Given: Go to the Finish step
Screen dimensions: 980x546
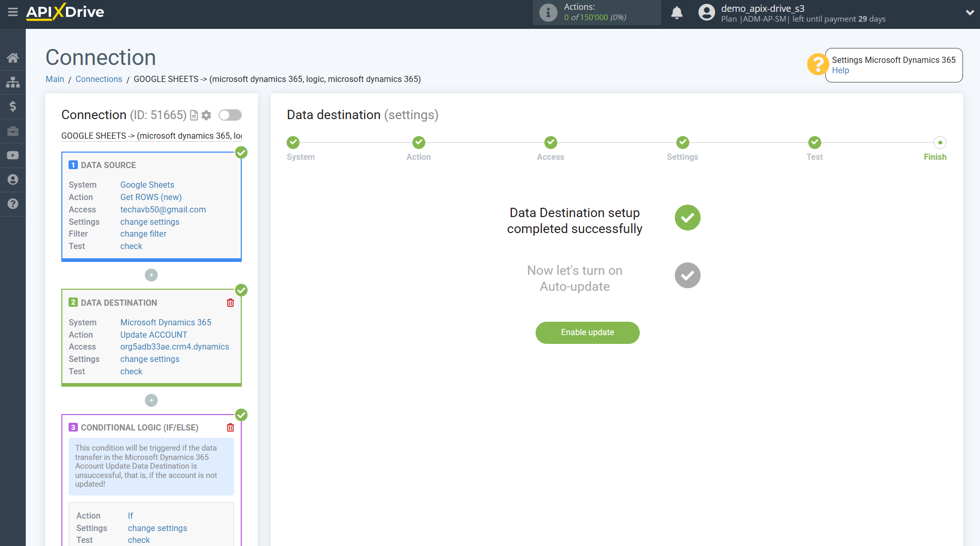Looking at the screenshot, I should (x=940, y=142).
